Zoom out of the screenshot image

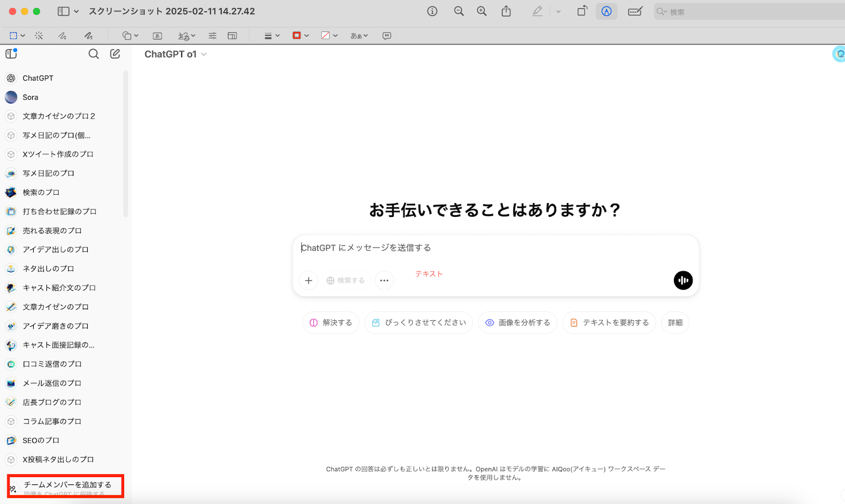click(459, 11)
